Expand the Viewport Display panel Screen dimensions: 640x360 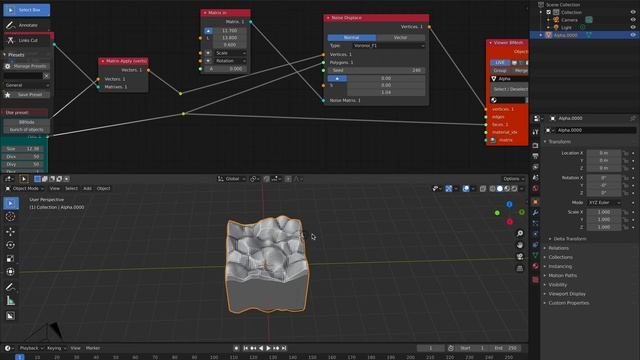[567, 294]
